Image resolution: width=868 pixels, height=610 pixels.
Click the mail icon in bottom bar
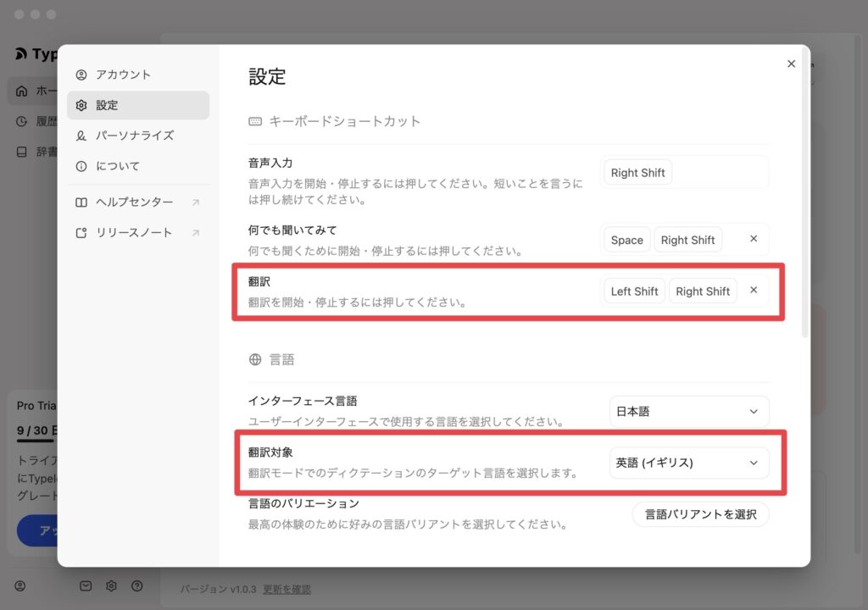click(x=86, y=585)
